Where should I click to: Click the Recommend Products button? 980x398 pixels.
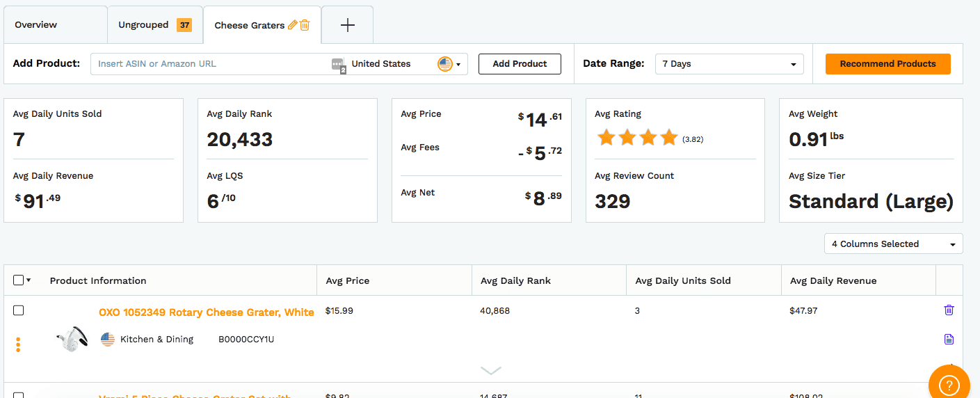888,64
